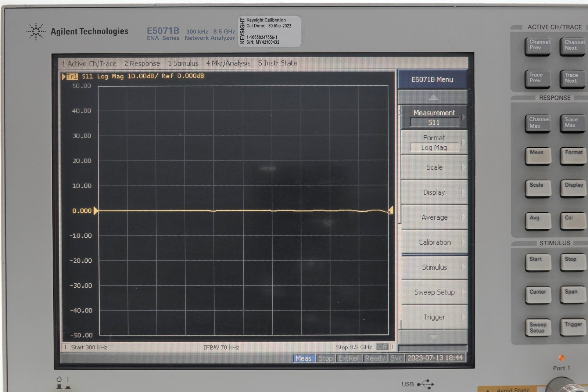
Task: Click the ExtRef status indicator
Action: click(x=349, y=358)
